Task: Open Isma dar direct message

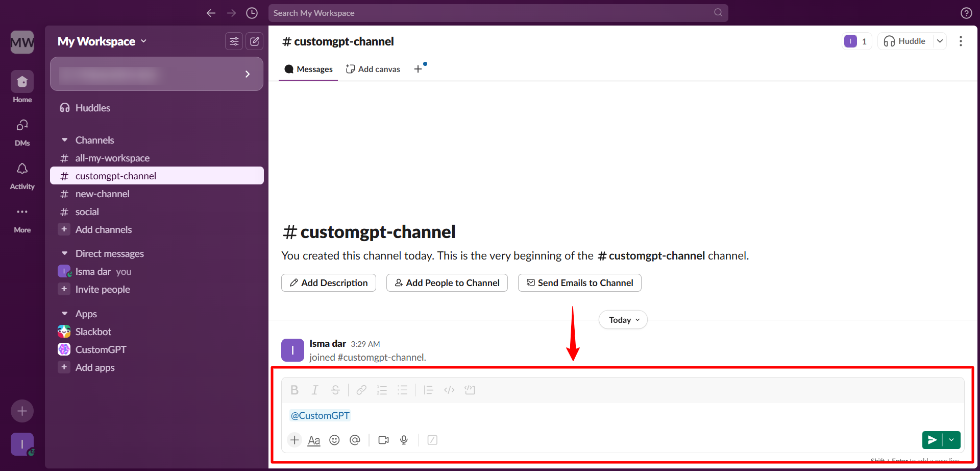Action: coord(157,271)
